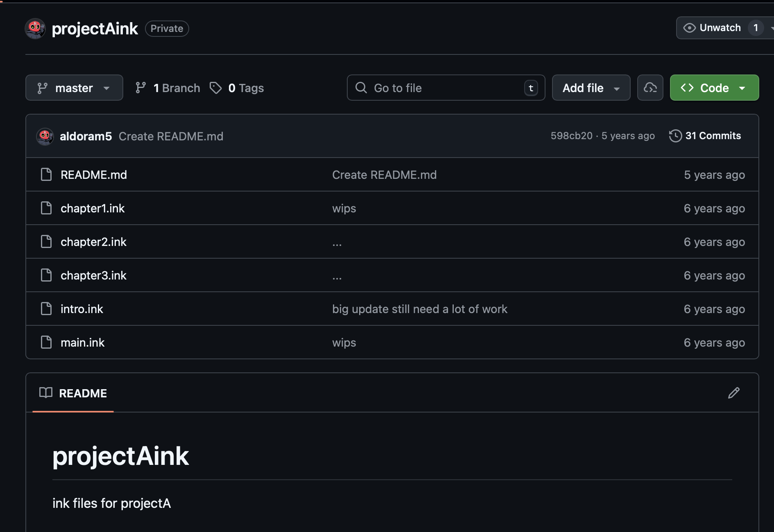This screenshot has height=532, width=774.
Task: Click the file icon for README.md
Action: point(46,174)
